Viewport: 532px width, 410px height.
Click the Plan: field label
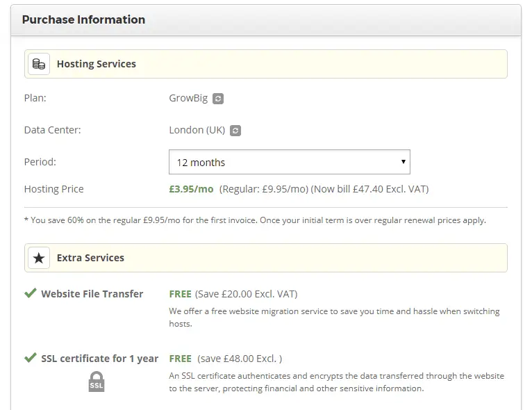pos(35,98)
